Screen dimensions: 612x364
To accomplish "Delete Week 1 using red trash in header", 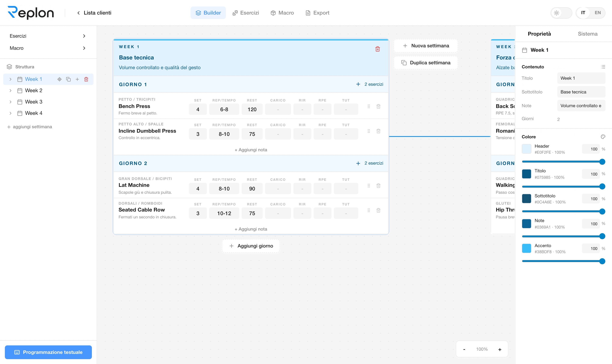I will [x=378, y=49].
